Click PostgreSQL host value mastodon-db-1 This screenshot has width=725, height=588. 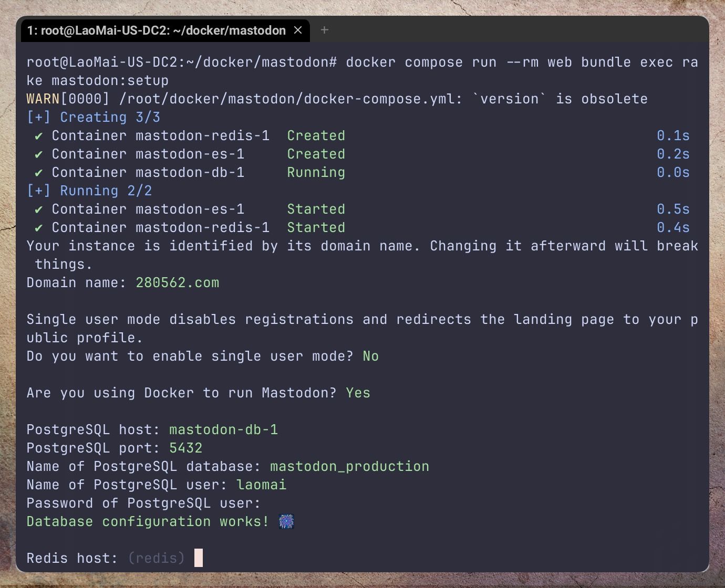224,429
